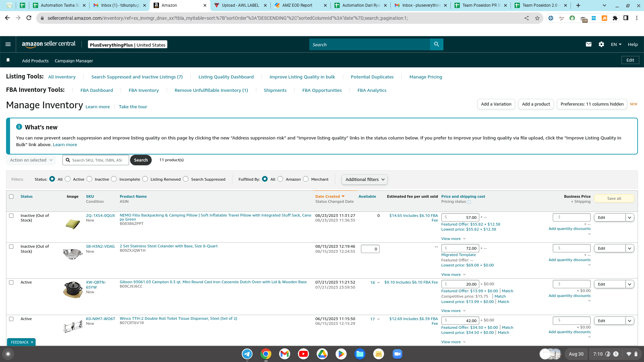644x362 pixels.
Task: Check the NEMO Fillo pillow row checkbox
Action: [11, 216]
